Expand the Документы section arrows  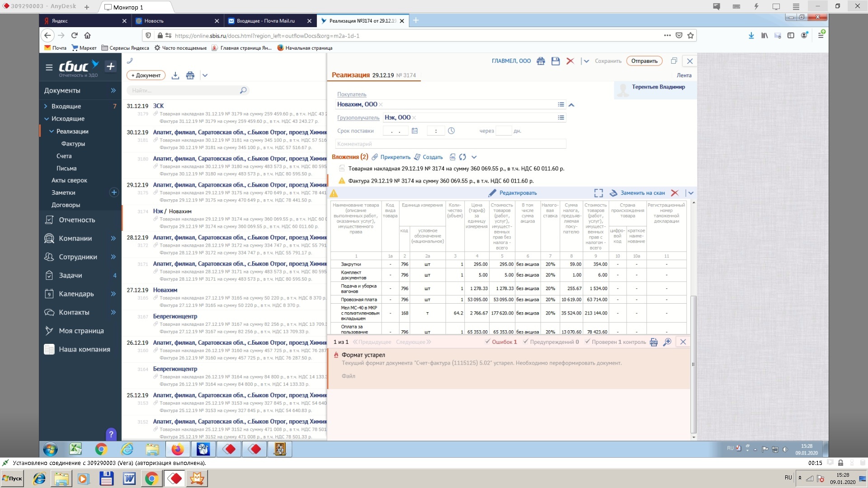coord(113,90)
